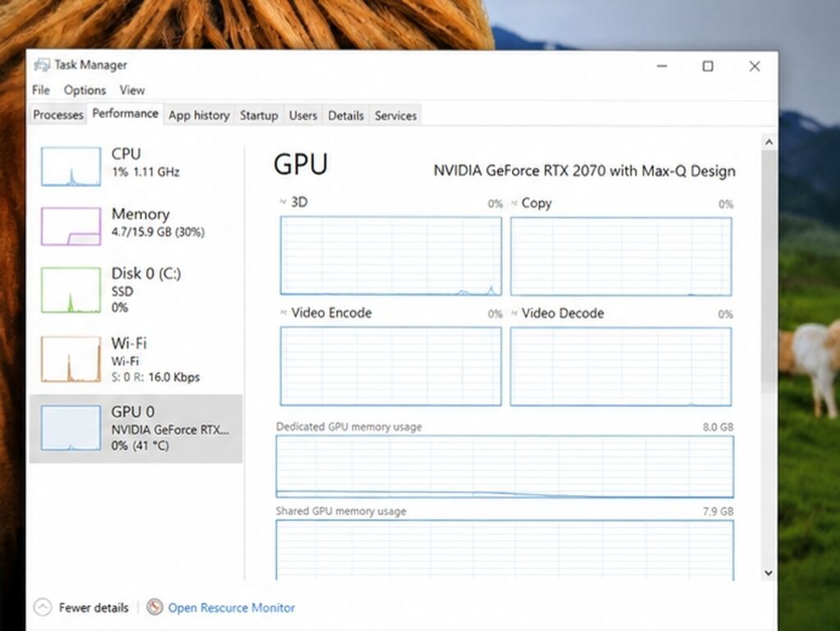Viewport: 840px width, 631px height.
Task: Click the Video Decode utilization graph
Action: 621,367
